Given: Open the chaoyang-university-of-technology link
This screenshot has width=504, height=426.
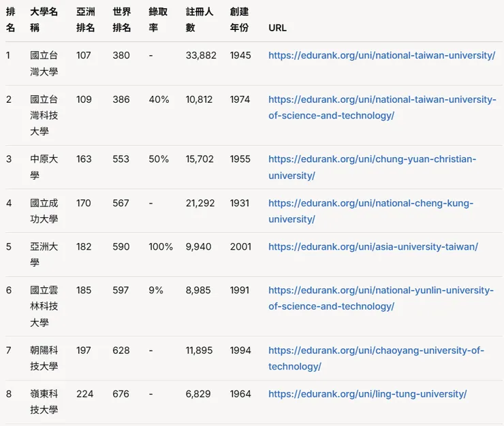Looking at the screenshot, I should pos(376,358).
